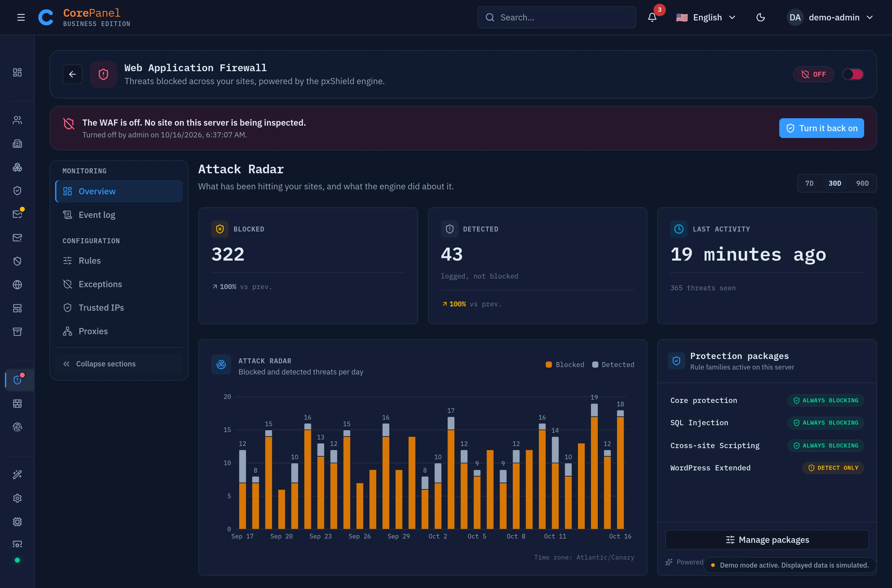Toggle the Blocked legend series
This screenshot has width=892, height=588.
pos(565,365)
